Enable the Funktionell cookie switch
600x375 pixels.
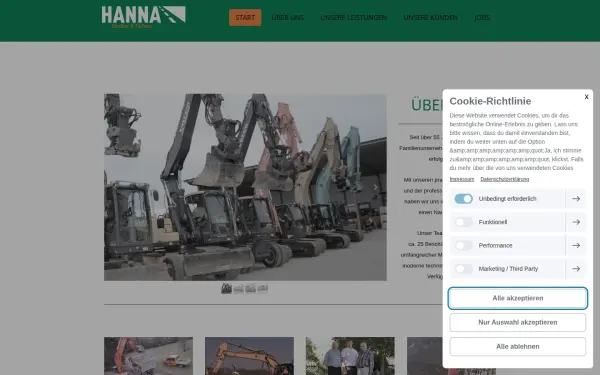point(463,222)
